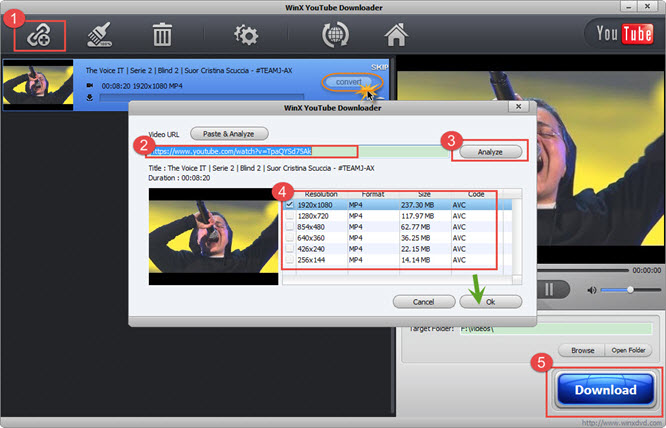Screen dimensions: 666x428
Task: Click the camera icon beside video duration
Action: click(90, 85)
